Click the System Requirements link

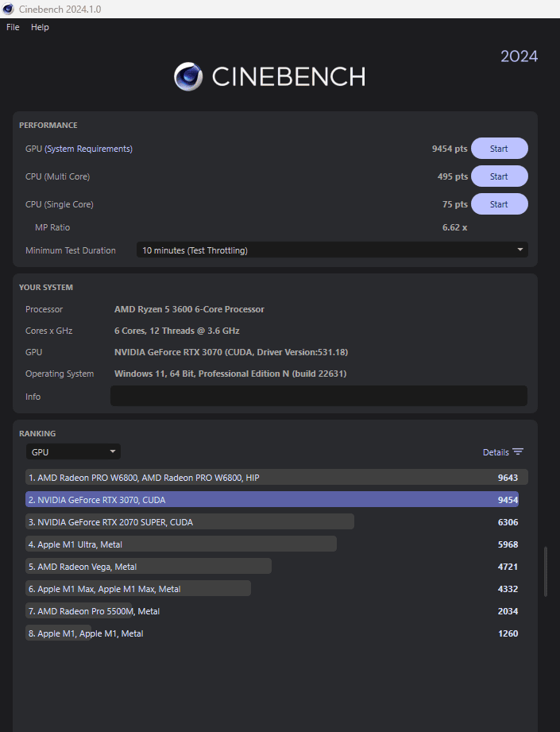click(89, 149)
